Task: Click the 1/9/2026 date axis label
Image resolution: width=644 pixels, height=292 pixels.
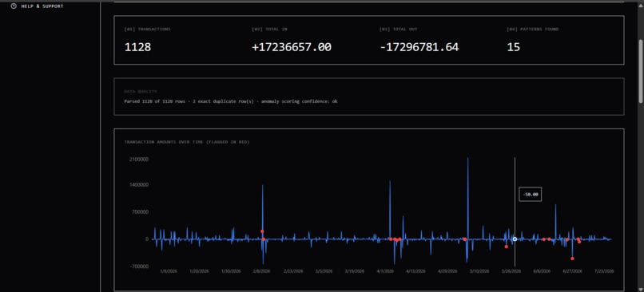Action: coord(169,271)
